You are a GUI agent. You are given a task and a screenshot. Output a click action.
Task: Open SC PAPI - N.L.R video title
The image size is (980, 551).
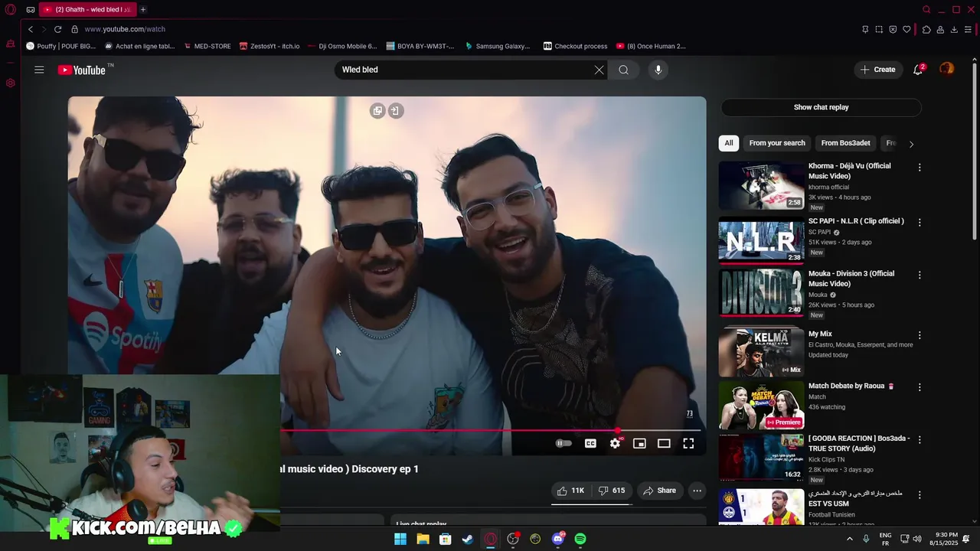coord(856,221)
